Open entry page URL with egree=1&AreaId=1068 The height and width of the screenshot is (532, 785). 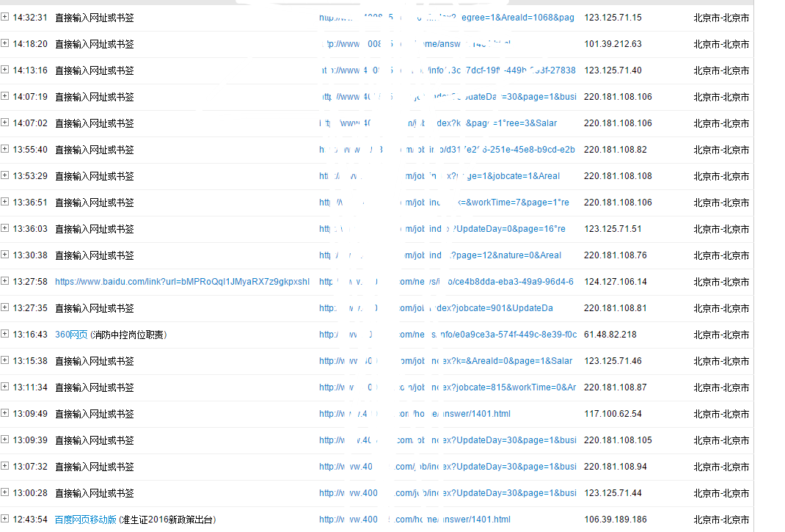point(447,18)
